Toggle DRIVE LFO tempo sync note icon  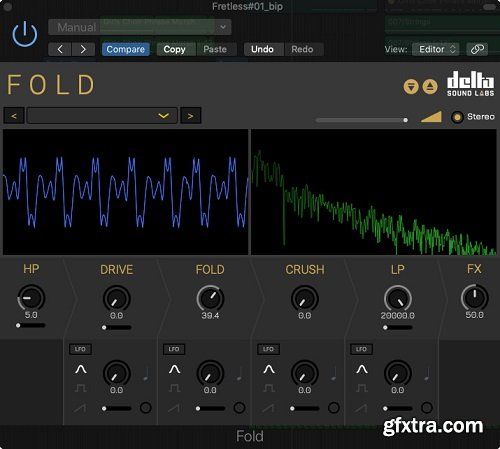pyautogui.click(x=145, y=374)
